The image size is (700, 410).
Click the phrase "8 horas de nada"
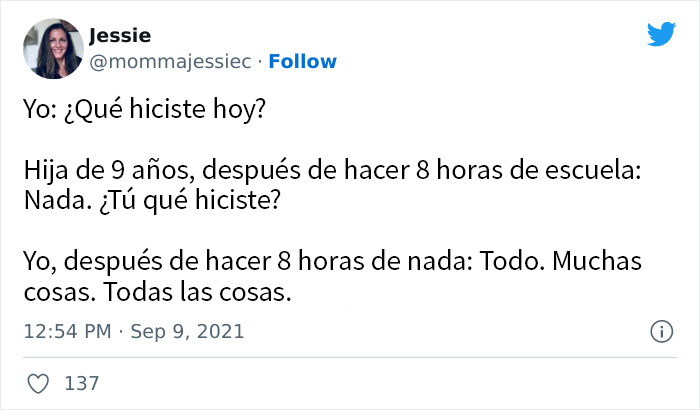(361, 263)
